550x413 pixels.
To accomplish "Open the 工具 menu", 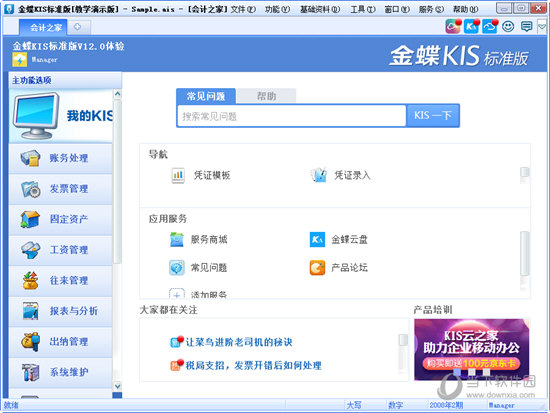I will pyautogui.click(x=363, y=9).
